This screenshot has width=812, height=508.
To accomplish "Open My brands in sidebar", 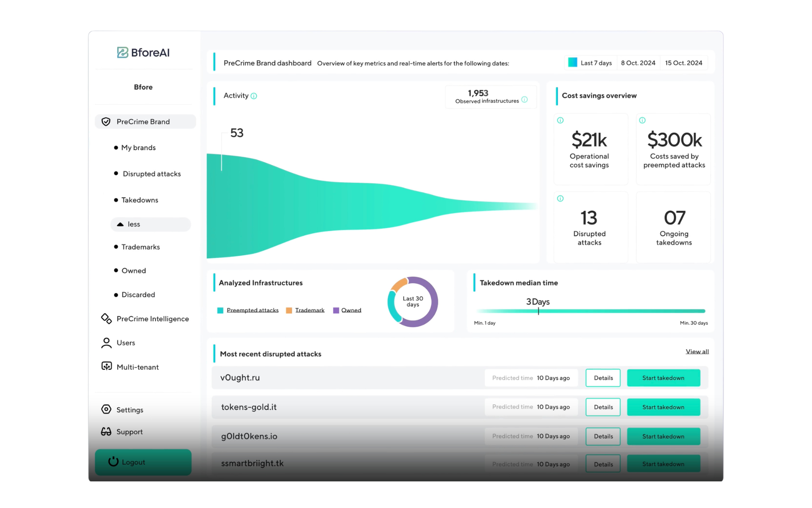I will (138, 148).
